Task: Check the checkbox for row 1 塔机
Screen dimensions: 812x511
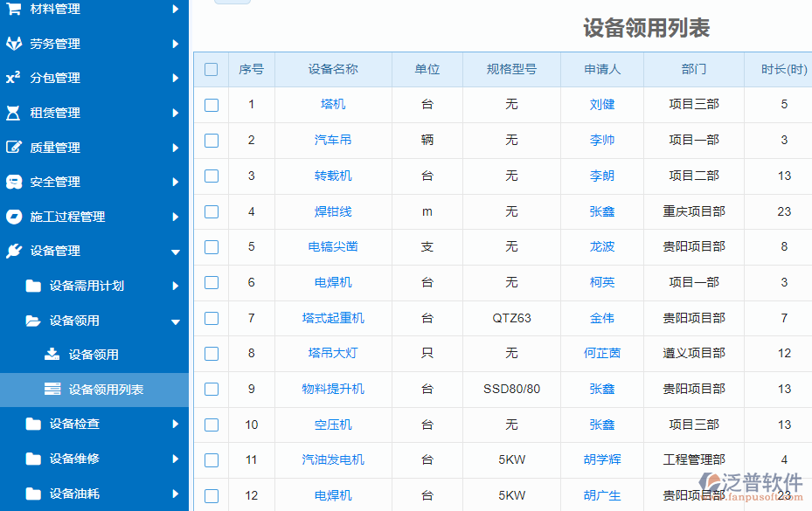Action: point(211,105)
